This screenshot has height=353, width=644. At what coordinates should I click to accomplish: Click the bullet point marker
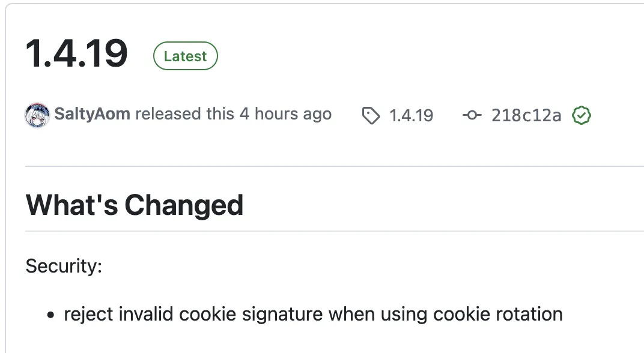click(51, 315)
